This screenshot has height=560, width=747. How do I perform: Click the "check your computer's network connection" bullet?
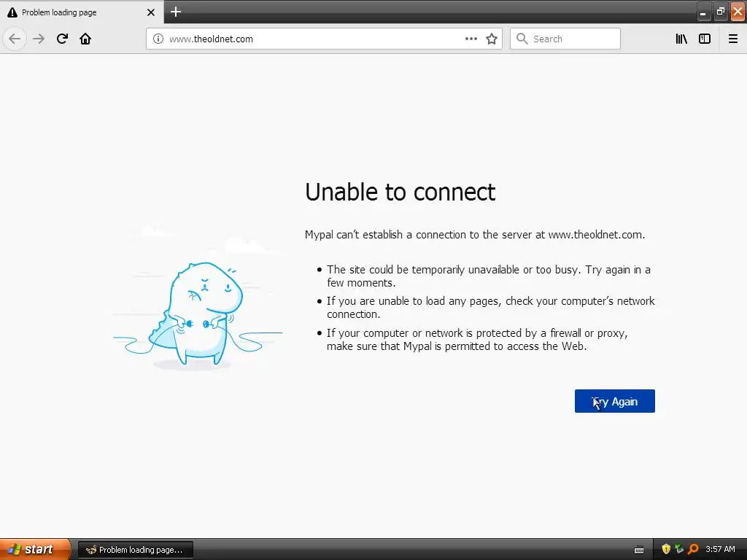point(491,308)
